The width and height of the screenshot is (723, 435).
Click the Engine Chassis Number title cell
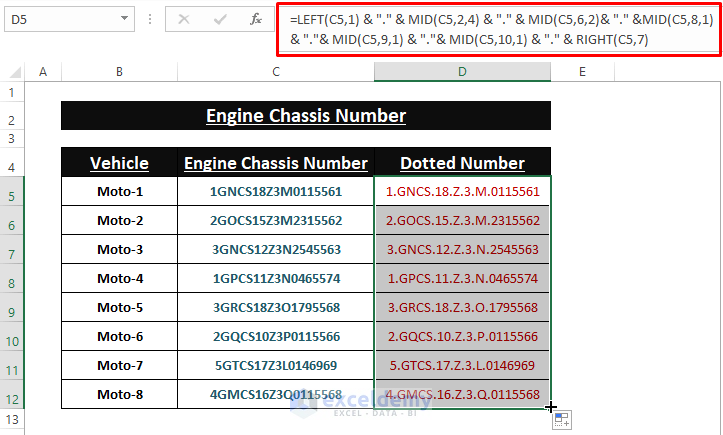click(306, 116)
